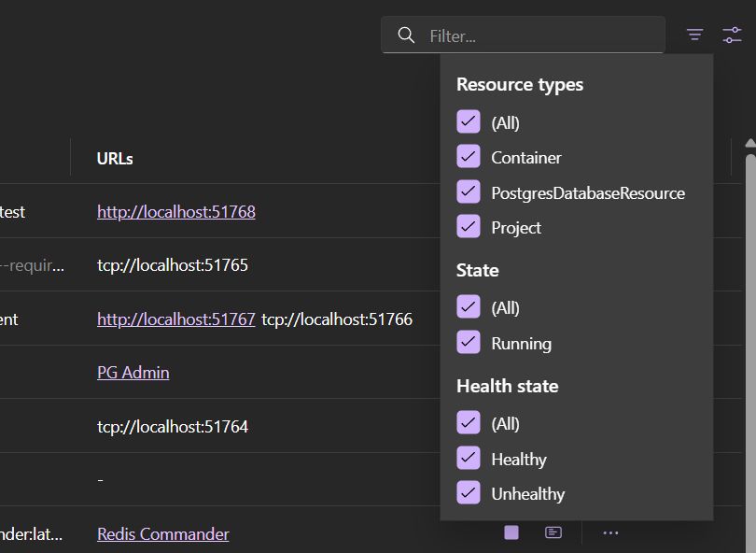The image size is (756, 553).
Task: Toggle the Container checkbox
Action: 469,156
